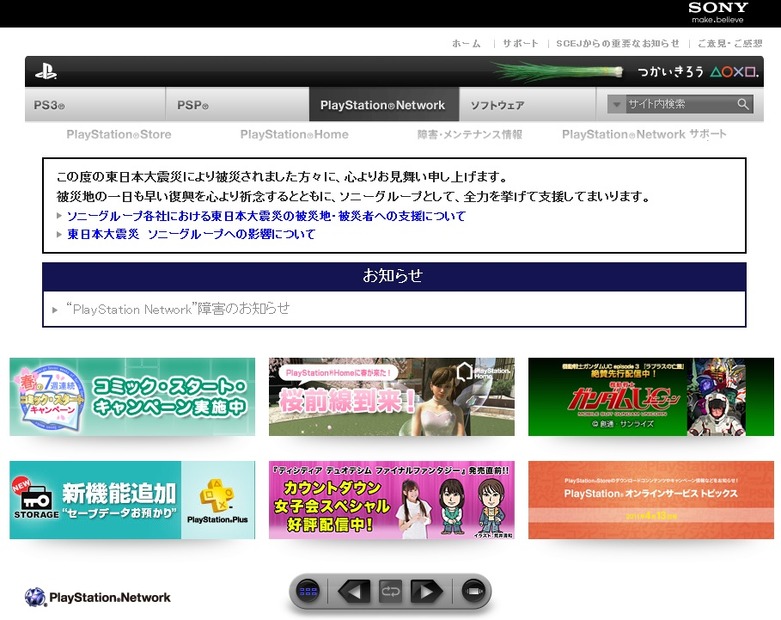The image size is (781, 620).
Task: Open ご意見・ご感想 link
Action: (x=730, y=44)
